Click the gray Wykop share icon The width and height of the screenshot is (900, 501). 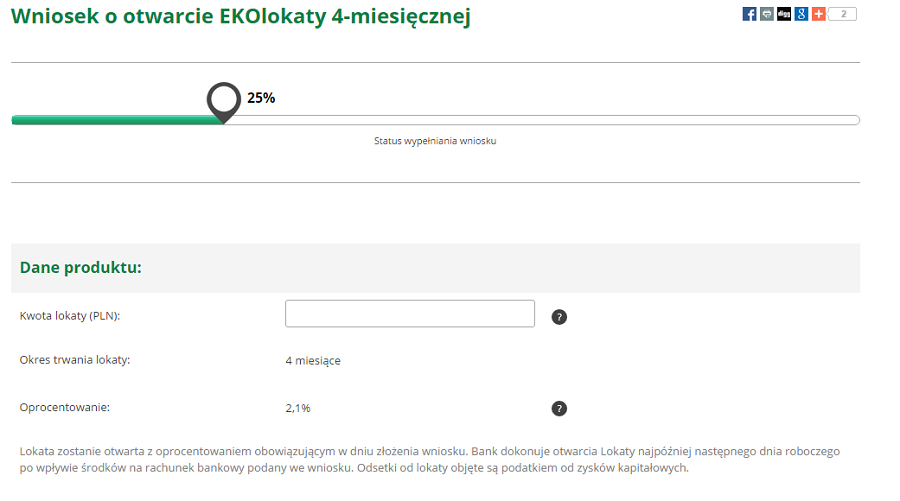point(766,14)
